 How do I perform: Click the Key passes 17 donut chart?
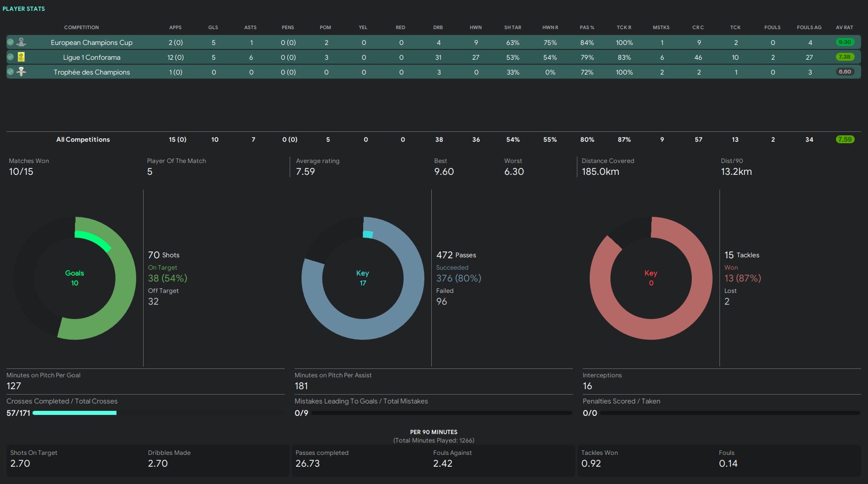click(363, 278)
